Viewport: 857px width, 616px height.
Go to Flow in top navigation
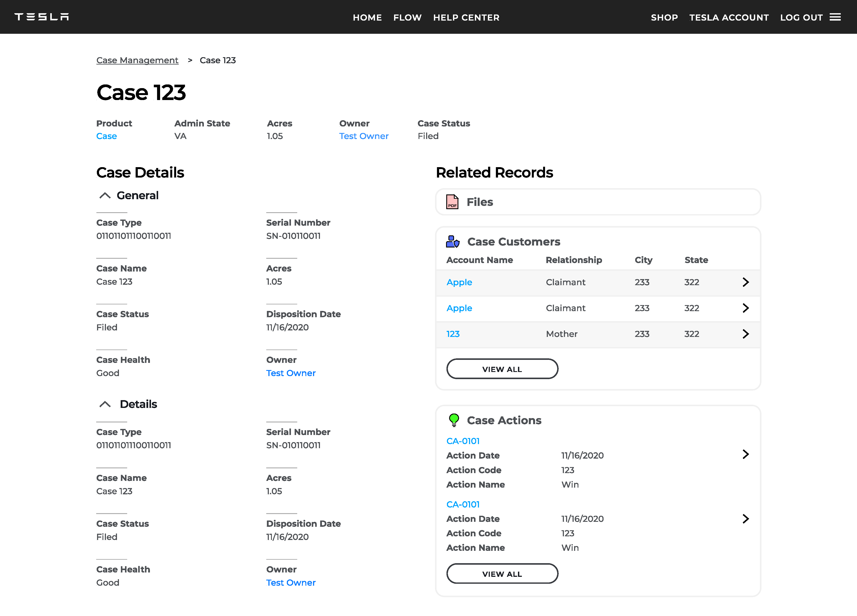407,17
